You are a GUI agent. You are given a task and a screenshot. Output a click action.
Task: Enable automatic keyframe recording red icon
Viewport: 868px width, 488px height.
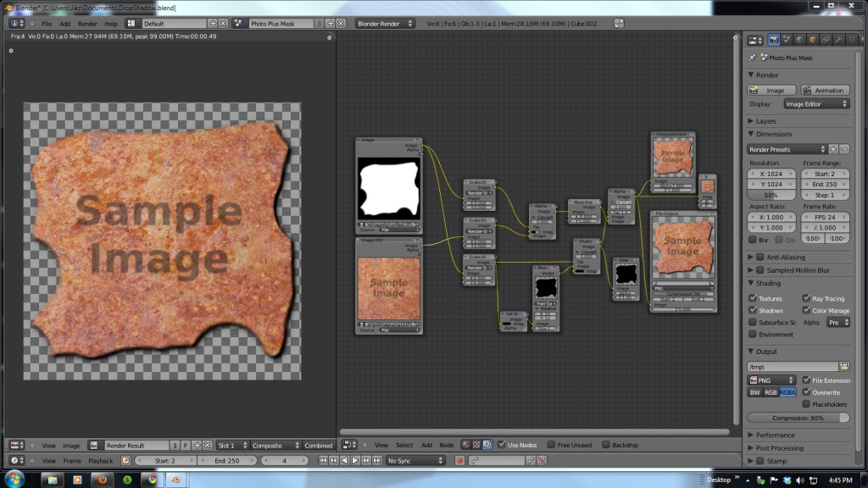tap(459, 461)
